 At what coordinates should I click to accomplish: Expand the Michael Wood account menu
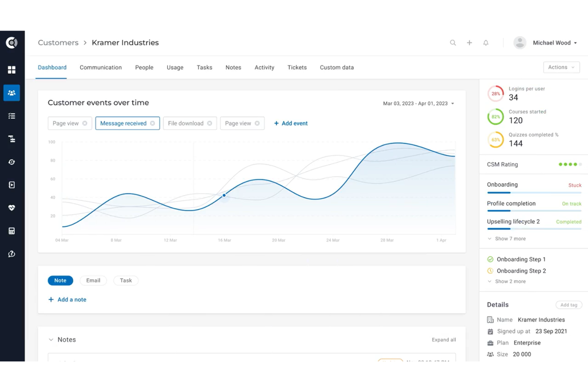tap(555, 42)
